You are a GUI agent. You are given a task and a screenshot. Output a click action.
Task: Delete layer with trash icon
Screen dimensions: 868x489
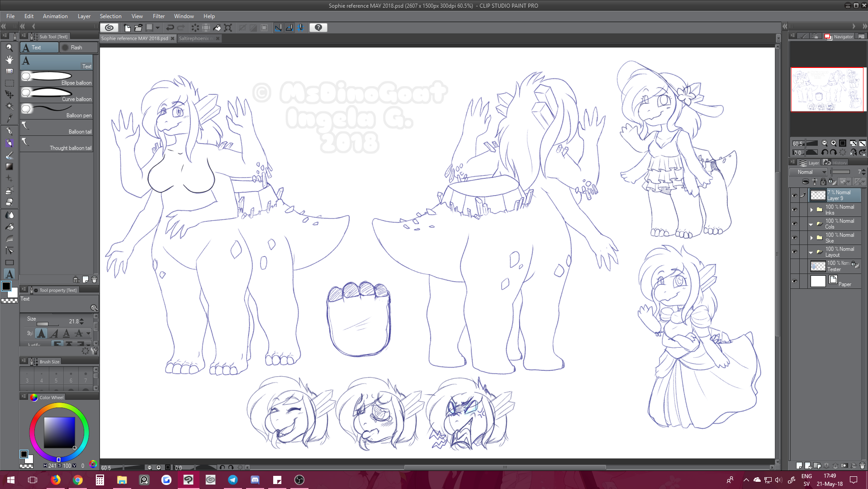862,465
